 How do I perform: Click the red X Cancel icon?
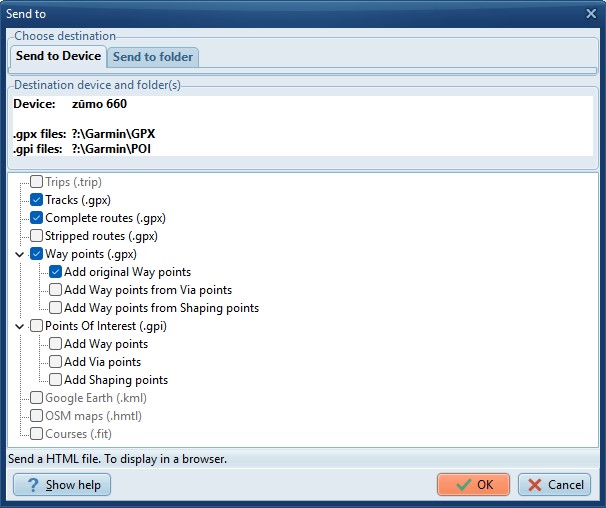[533, 485]
